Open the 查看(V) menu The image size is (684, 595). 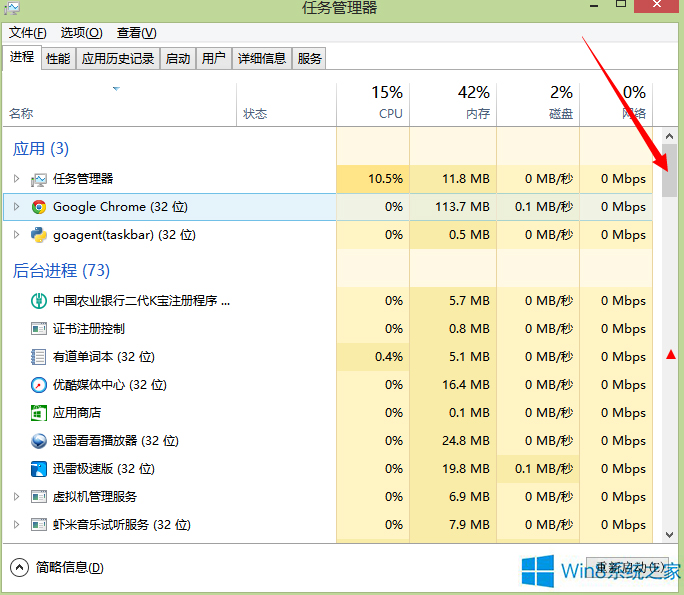pyautogui.click(x=137, y=33)
